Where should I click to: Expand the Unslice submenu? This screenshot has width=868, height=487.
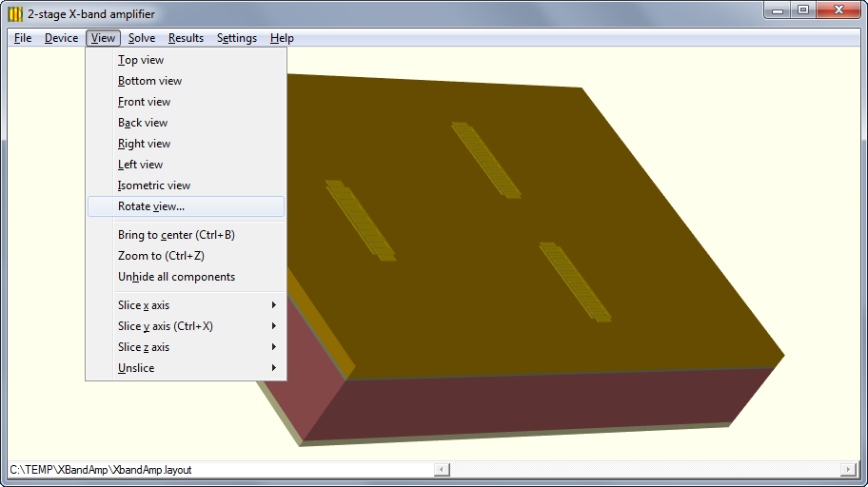[x=186, y=368]
